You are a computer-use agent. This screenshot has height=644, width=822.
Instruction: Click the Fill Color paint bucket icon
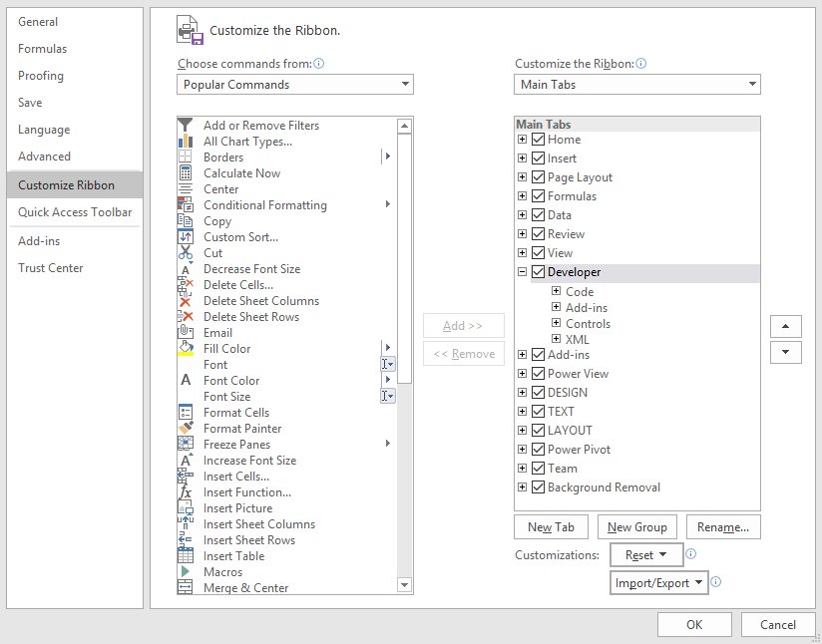click(x=186, y=349)
